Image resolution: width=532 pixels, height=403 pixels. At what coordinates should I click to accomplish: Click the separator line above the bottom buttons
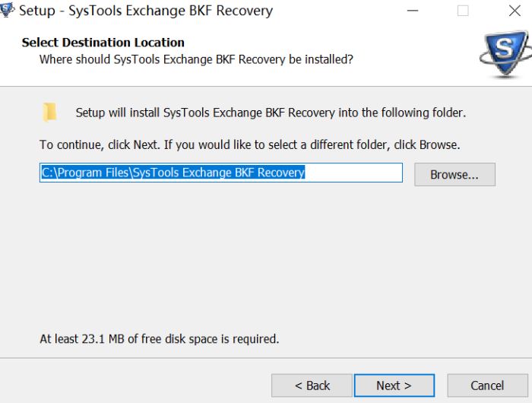point(266,358)
